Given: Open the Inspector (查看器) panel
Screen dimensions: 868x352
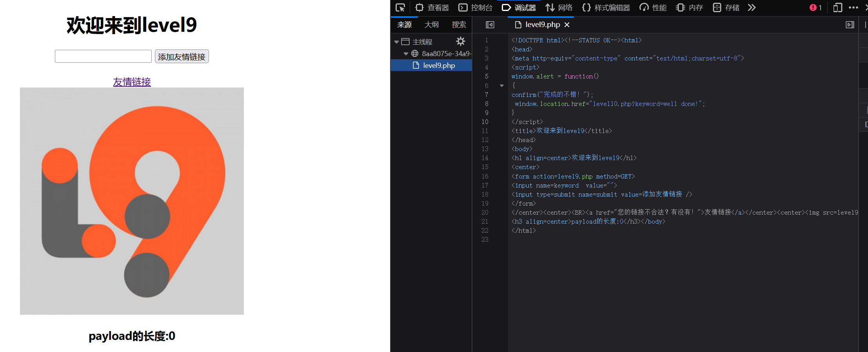Looking at the screenshot, I should tap(432, 7).
